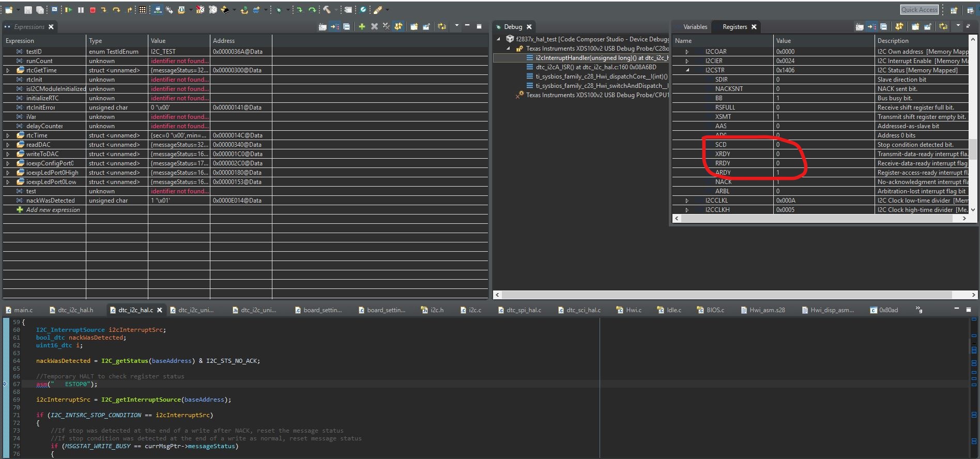Viewport: 980px width, 459px height.
Task: Click the grid icon in the debug toolbar
Action: click(x=143, y=10)
